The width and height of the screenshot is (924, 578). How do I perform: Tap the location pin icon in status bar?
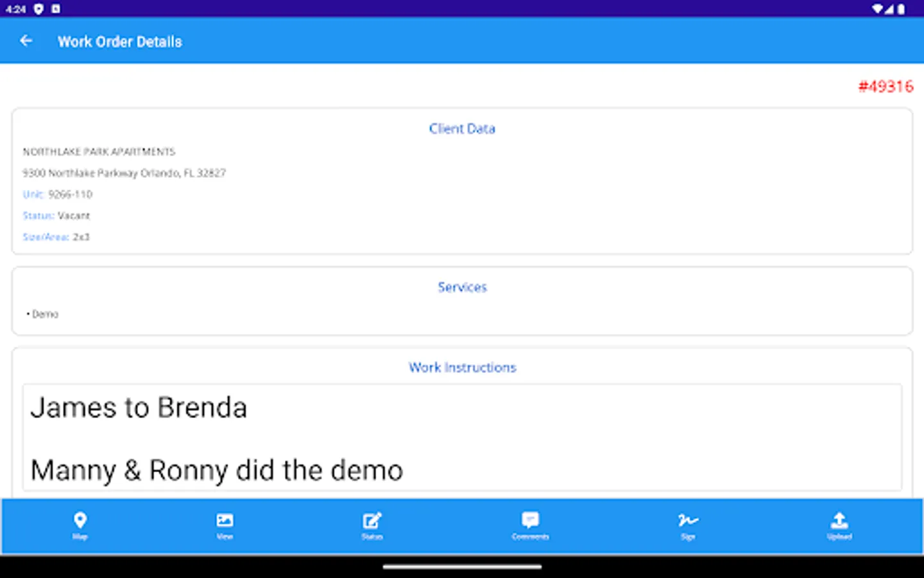point(40,9)
